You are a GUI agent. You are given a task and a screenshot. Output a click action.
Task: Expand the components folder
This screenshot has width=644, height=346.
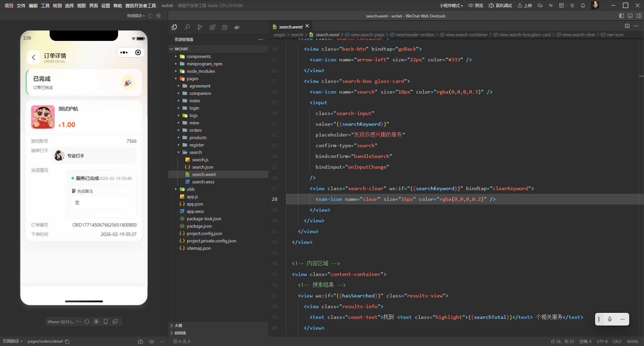[199, 56]
